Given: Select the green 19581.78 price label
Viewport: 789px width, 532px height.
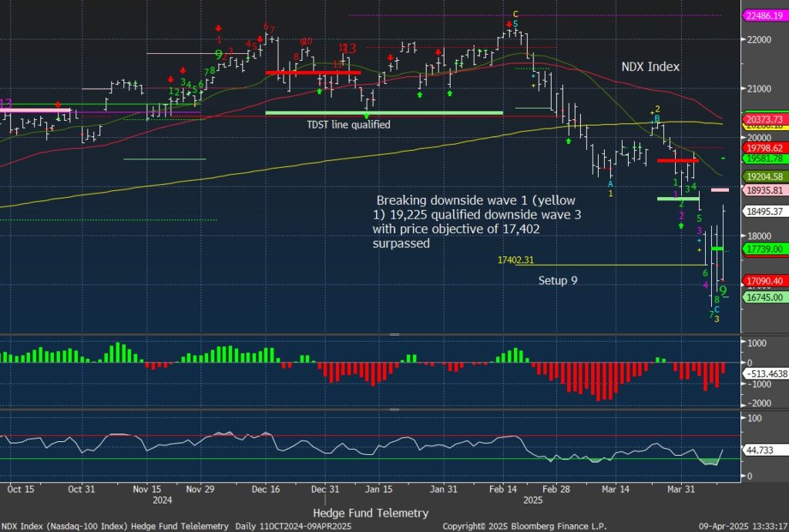Looking at the screenshot, I should tap(765, 159).
